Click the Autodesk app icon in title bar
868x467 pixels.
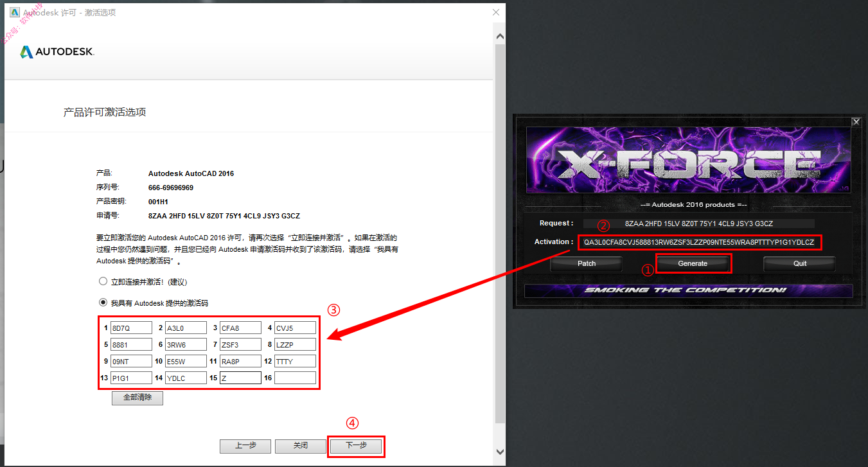[15, 12]
